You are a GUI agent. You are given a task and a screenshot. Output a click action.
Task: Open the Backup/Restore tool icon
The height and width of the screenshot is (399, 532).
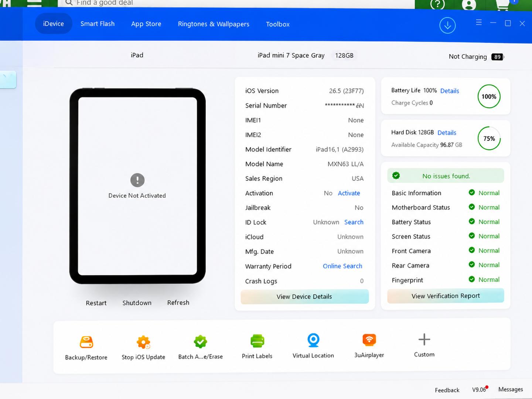(86, 342)
